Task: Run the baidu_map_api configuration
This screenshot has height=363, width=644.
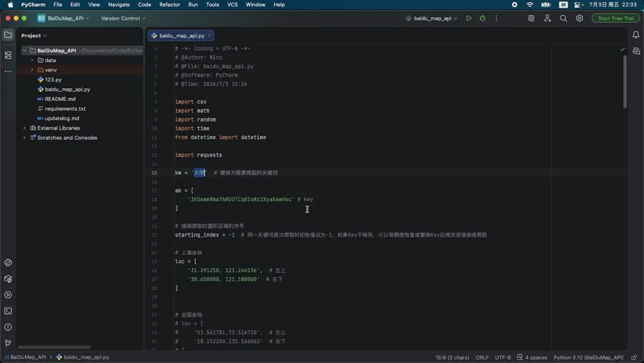Action: click(x=469, y=18)
